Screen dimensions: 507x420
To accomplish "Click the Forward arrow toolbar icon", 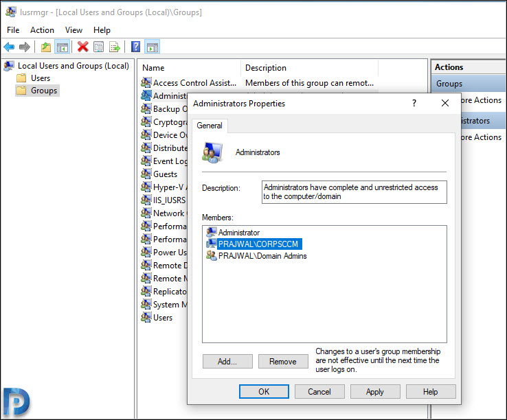I will (25, 47).
